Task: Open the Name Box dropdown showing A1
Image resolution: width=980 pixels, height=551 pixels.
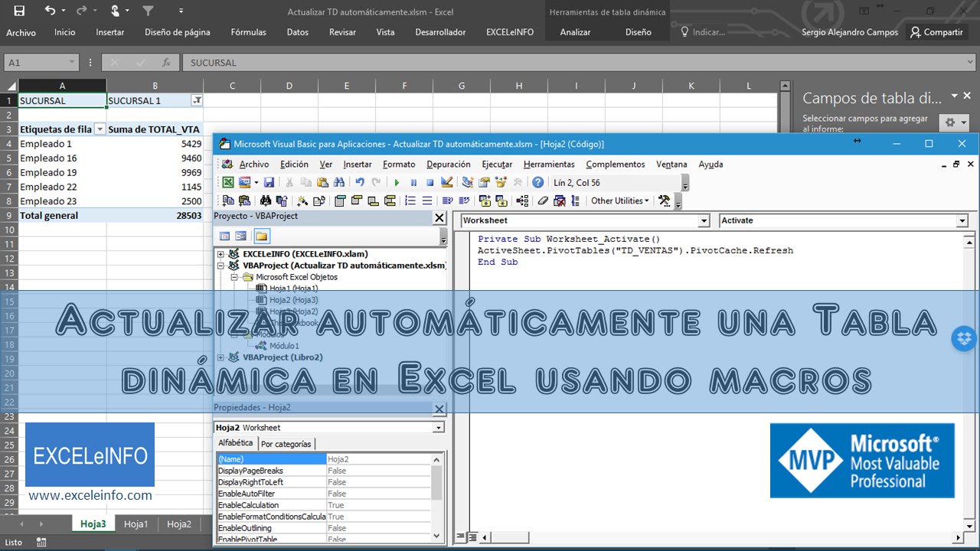Action: point(72,63)
